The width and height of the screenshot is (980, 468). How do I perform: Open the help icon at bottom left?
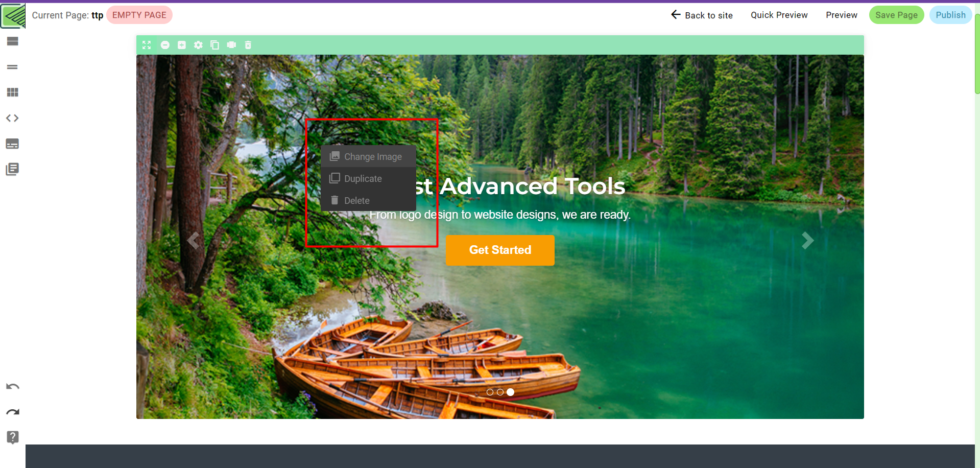pyautogui.click(x=11, y=437)
